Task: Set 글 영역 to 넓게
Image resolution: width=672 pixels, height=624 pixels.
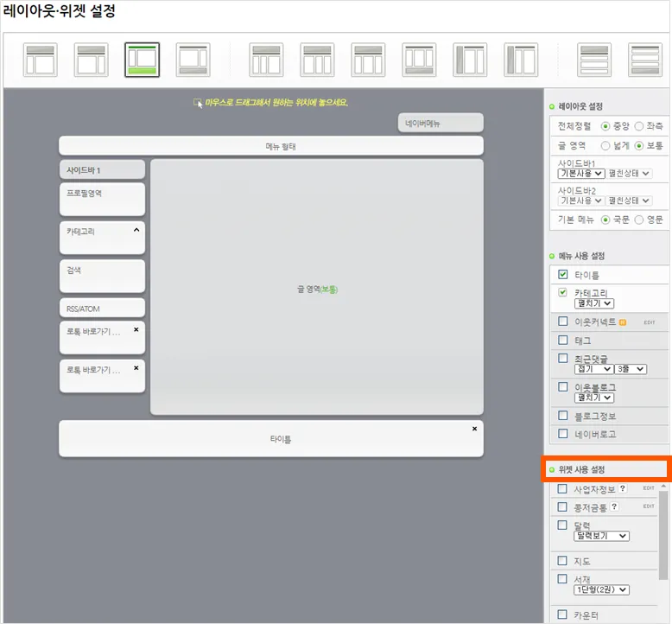Action: click(605, 146)
